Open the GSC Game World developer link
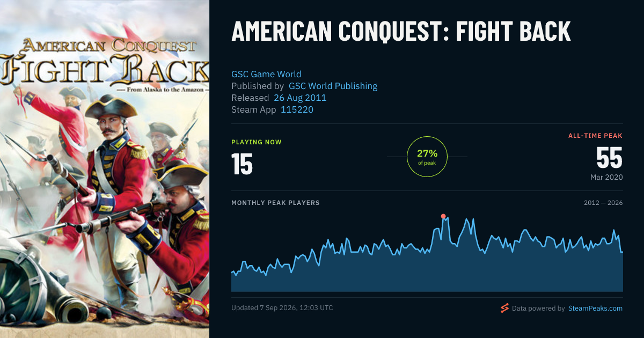 pos(266,74)
